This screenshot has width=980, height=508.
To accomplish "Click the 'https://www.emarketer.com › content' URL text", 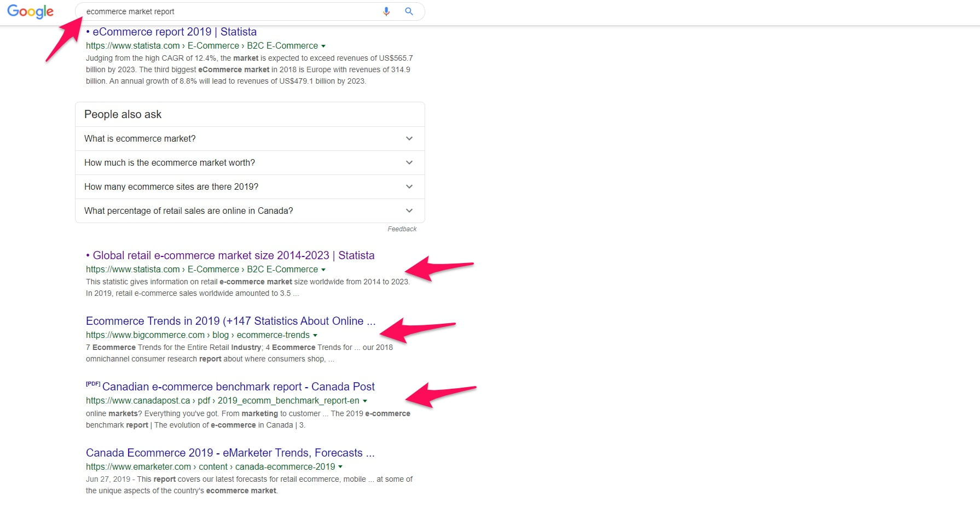I will [156, 466].
